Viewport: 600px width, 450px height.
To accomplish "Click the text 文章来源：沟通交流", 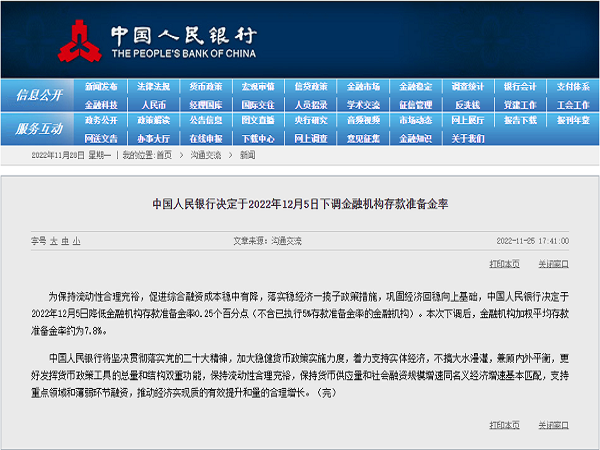I will (x=267, y=241).
